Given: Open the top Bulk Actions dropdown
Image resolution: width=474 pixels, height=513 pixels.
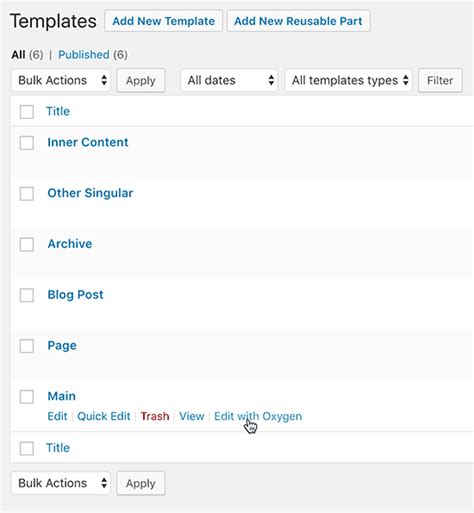Looking at the screenshot, I should tap(61, 80).
